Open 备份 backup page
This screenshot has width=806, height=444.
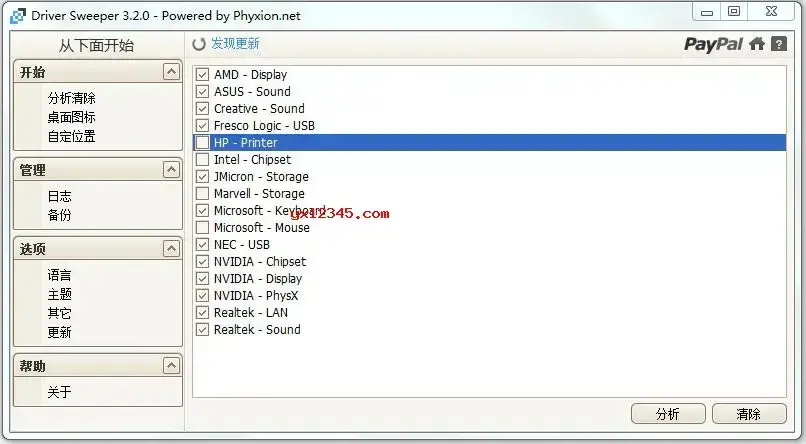coord(60,215)
